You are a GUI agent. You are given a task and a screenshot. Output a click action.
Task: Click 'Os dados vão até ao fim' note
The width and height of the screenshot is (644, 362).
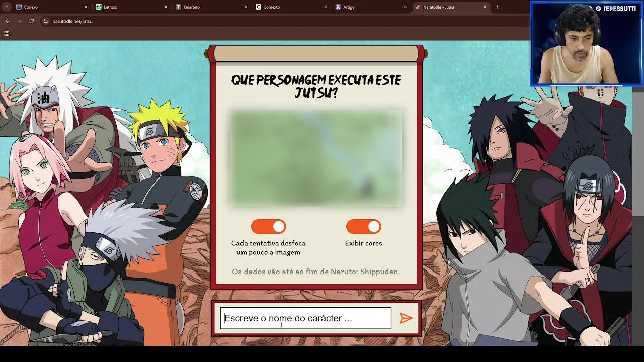tap(316, 271)
